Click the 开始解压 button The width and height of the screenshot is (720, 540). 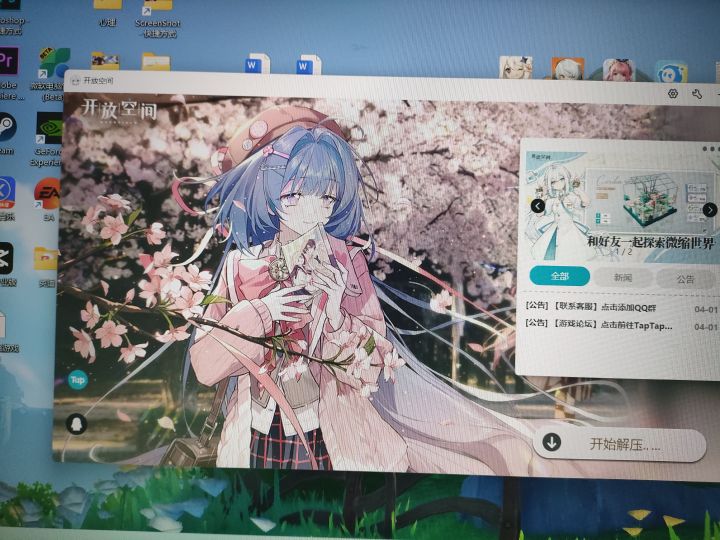coord(619,444)
